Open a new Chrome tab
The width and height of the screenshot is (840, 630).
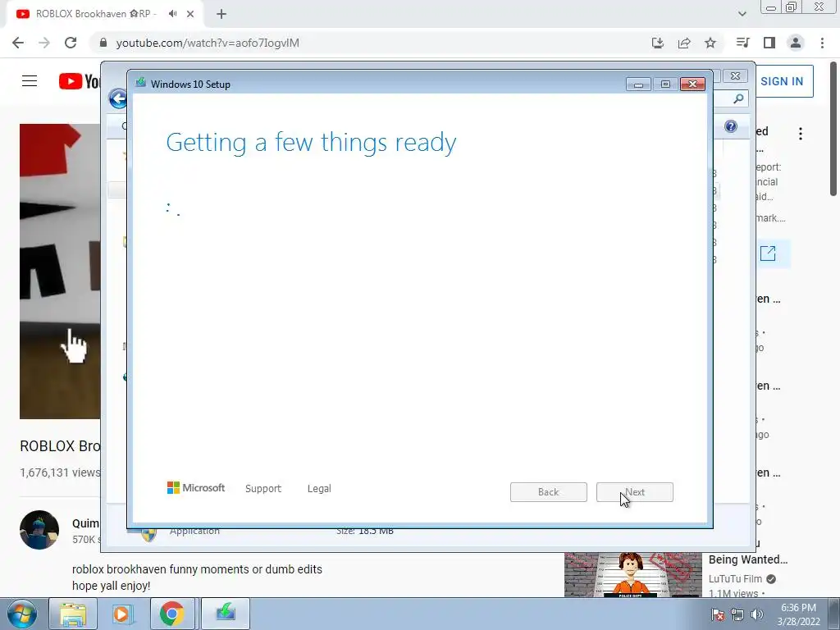[221, 14]
